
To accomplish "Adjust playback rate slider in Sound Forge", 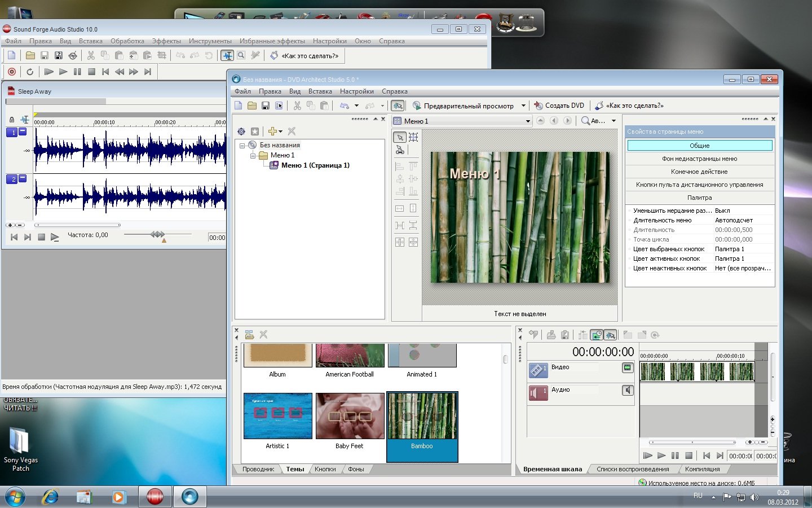I will point(157,234).
